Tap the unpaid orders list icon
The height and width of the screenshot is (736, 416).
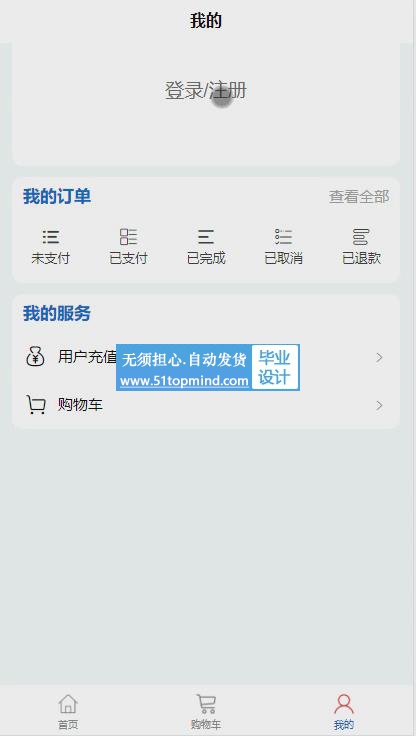[x=51, y=237]
